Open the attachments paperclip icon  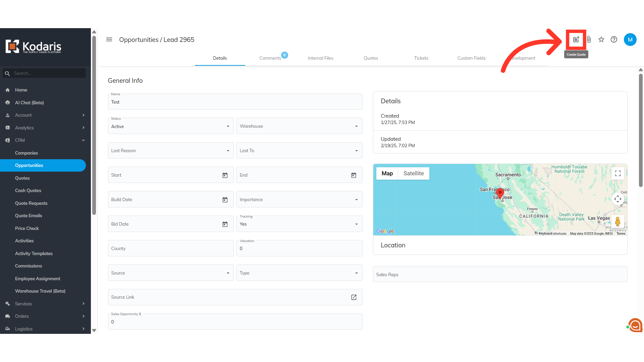[x=589, y=40]
